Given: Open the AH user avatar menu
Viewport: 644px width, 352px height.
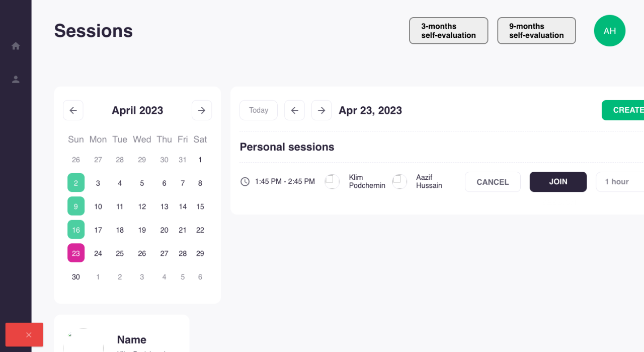Looking at the screenshot, I should click(609, 31).
